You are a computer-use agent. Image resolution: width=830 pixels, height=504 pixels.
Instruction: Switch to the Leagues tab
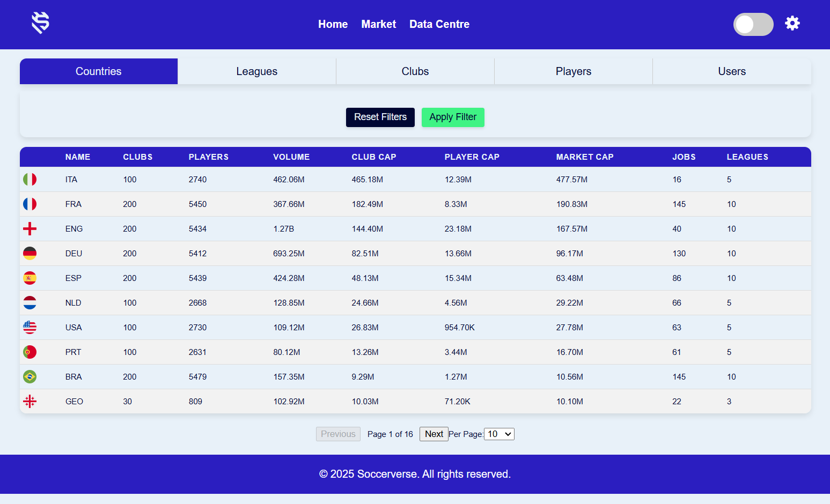[x=256, y=71]
